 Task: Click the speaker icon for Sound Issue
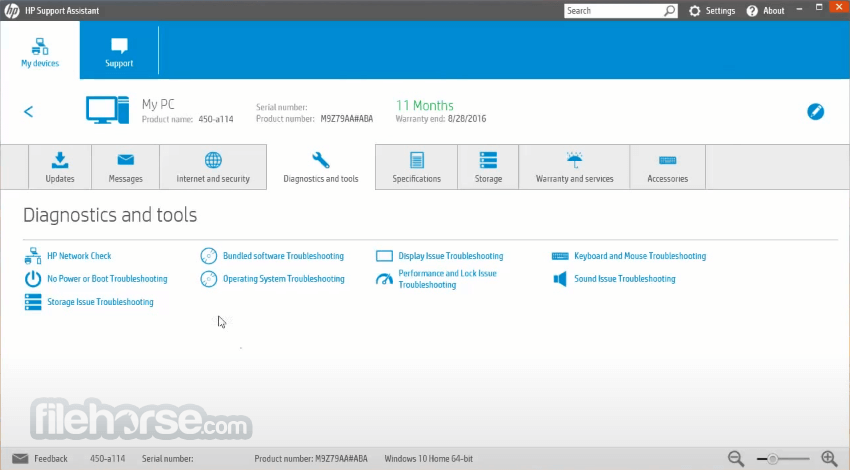coord(560,279)
